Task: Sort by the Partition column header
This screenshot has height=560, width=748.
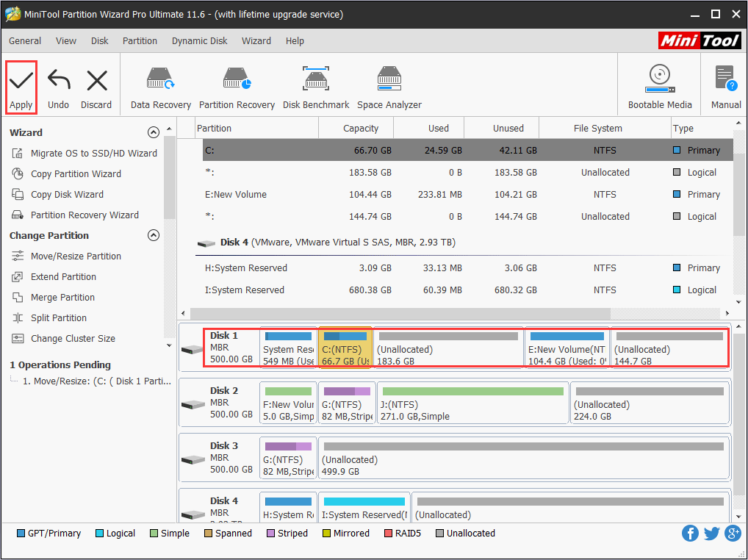Action: tap(257, 129)
